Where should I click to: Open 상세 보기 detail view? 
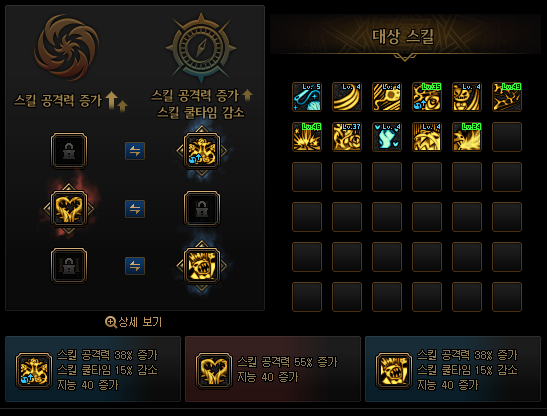134,322
